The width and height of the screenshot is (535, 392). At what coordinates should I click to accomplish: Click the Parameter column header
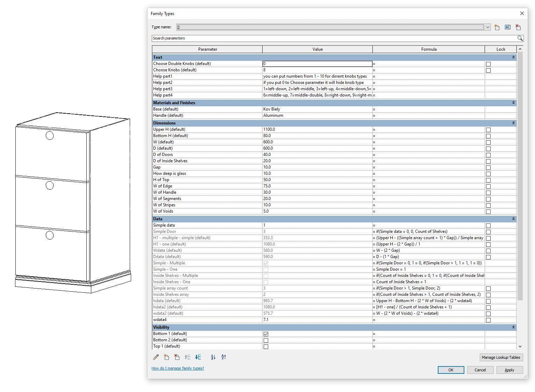pos(207,49)
